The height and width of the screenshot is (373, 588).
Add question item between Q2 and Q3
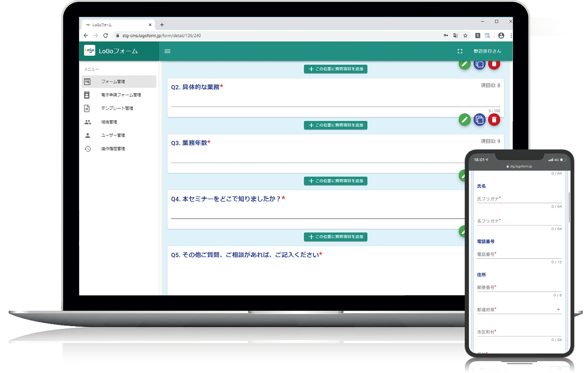336,125
